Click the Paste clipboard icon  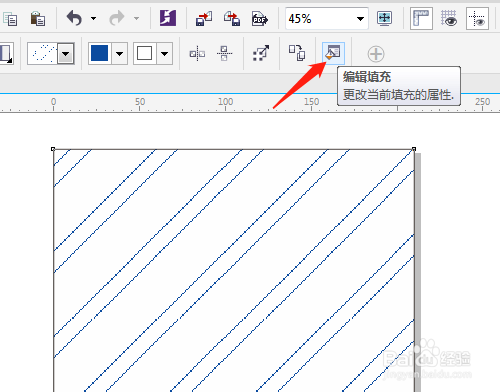(x=38, y=19)
